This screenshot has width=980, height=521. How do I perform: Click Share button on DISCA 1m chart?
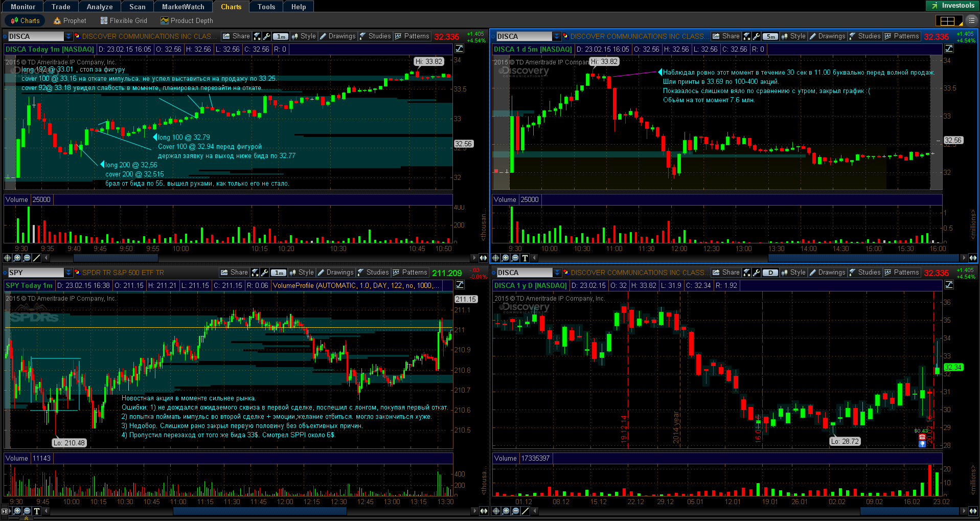pyautogui.click(x=236, y=36)
